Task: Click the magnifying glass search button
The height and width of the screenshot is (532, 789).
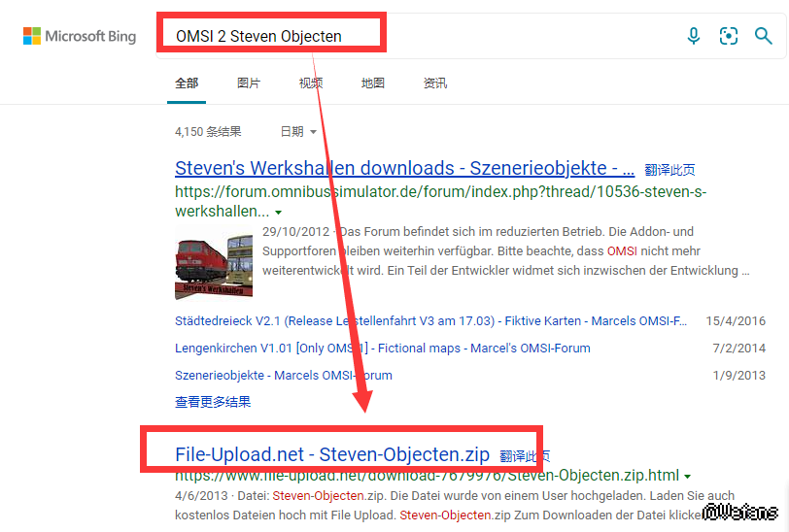Action: point(764,36)
